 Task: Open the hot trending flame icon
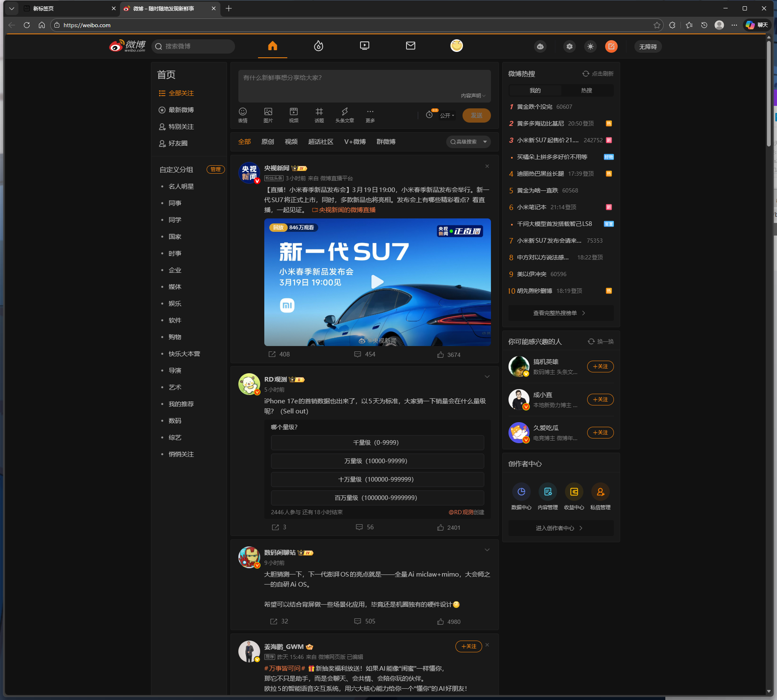click(x=319, y=46)
